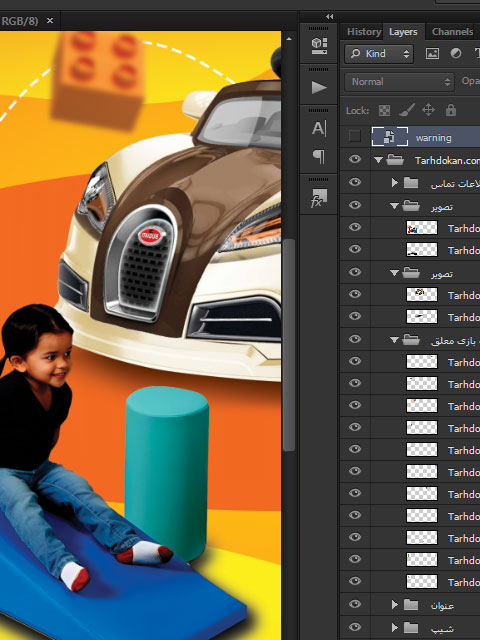Viewport: 480px width, 640px height.
Task: Select the RGB/8 document tab
Action: coord(20,20)
